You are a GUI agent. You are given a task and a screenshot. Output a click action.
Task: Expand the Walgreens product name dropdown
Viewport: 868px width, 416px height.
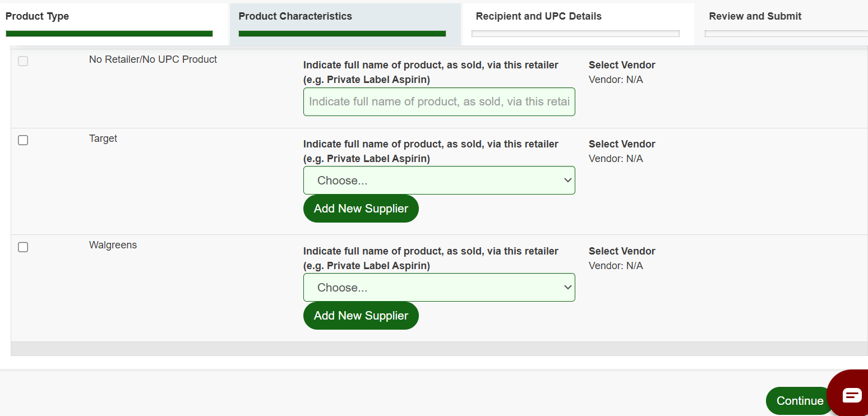click(439, 288)
